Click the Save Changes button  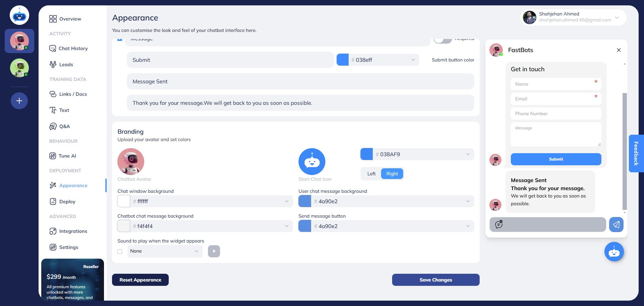coord(435,280)
